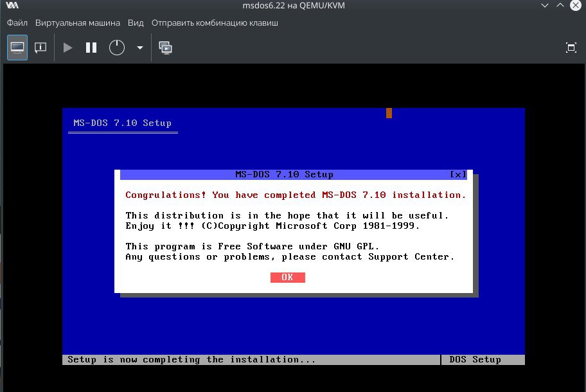
Task: Maximize the QEMU/KVM window
Action: 560,5
